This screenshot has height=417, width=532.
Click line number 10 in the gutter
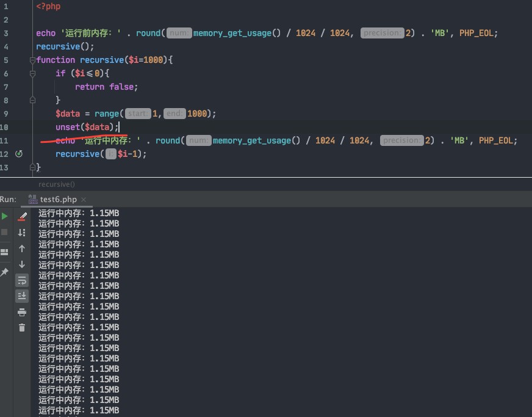click(4, 128)
